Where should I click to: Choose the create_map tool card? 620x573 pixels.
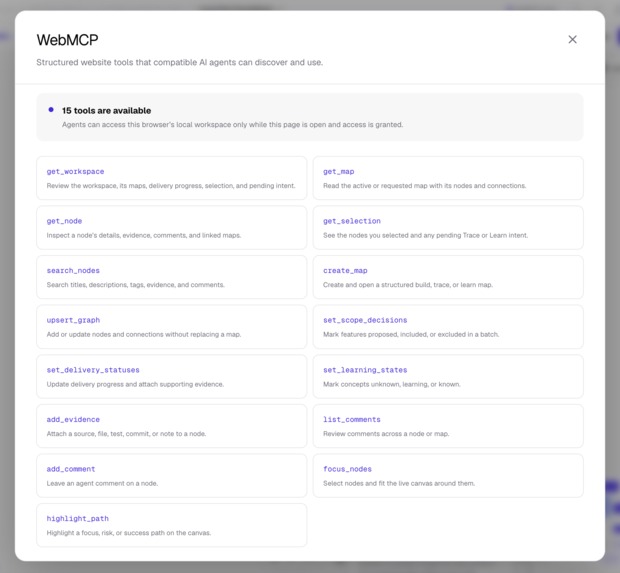tap(448, 277)
